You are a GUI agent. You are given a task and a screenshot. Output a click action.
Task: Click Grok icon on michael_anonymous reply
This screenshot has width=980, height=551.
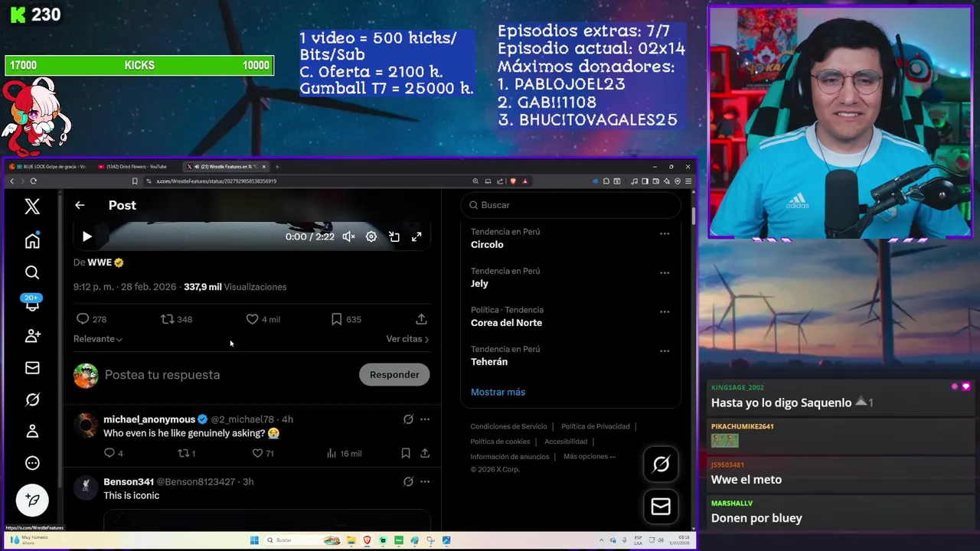coord(408,419)
